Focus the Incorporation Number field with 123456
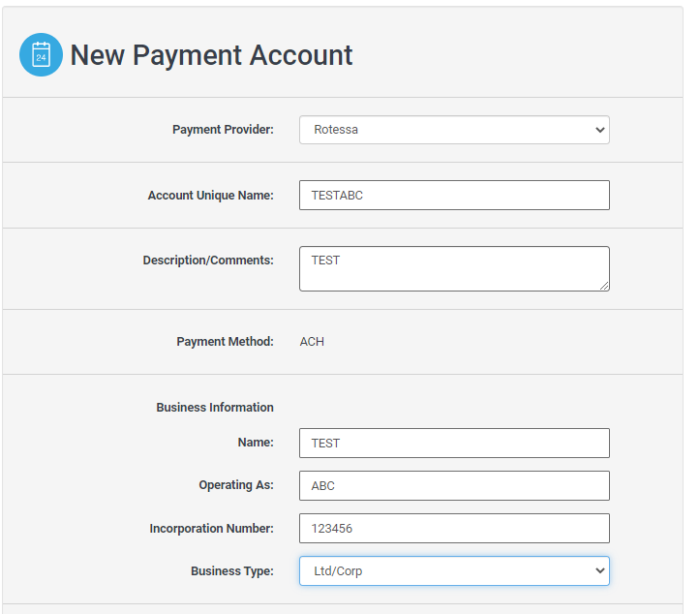This screenshot has width=700, height=614. 454,528
